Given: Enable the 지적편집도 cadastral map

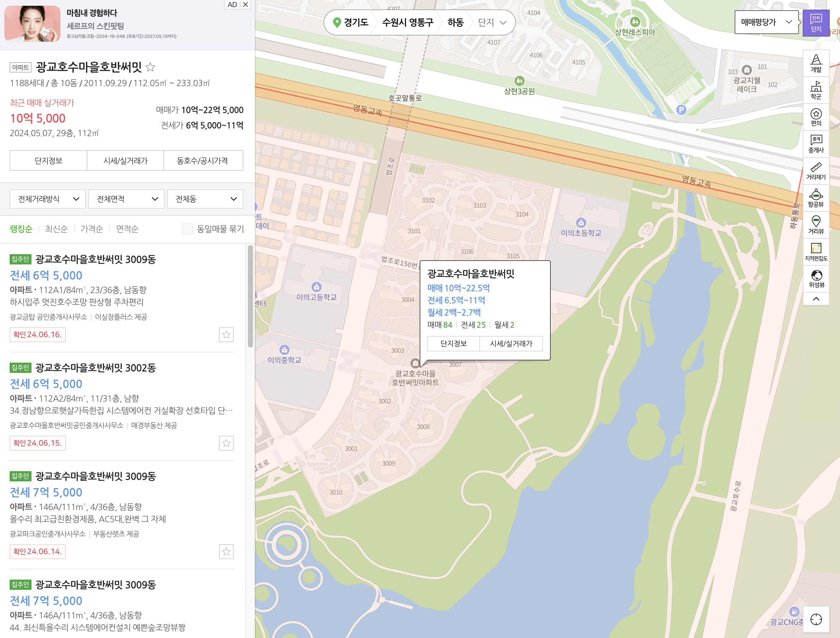Looking at the screenshot, I should coord(816,252).
